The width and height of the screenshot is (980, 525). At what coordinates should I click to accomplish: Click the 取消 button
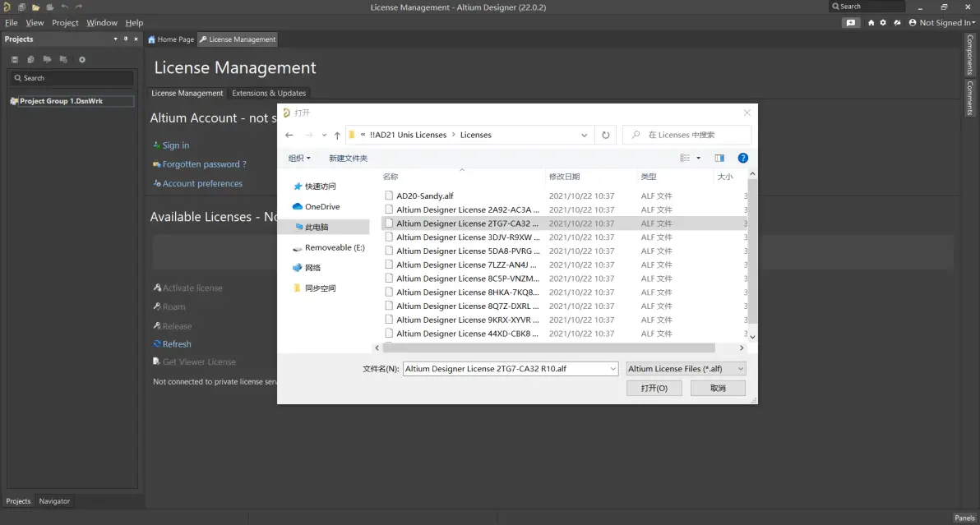718,389
